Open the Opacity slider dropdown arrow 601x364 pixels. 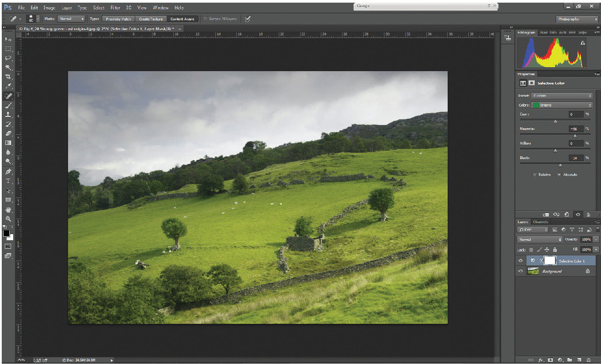click(x=596, y=239)
